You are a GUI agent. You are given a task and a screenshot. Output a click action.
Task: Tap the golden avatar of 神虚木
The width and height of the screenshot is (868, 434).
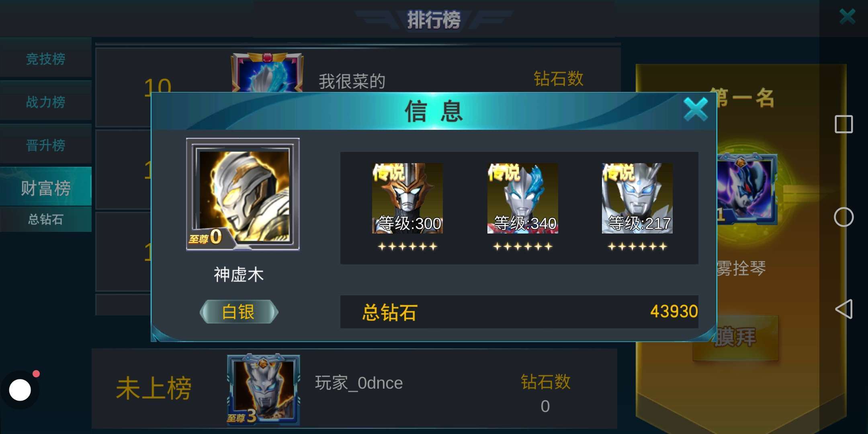pyautogui.click(x=243, y=194)
